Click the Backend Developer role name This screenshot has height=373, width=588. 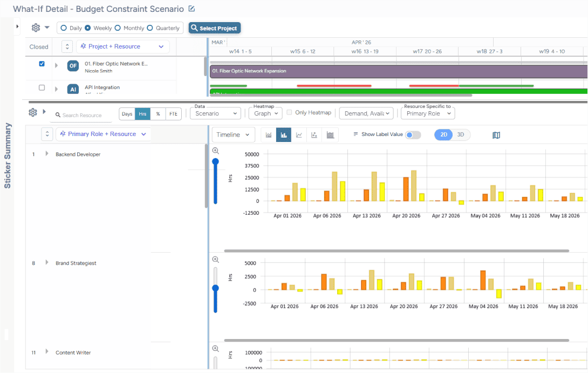pos(78,154)
